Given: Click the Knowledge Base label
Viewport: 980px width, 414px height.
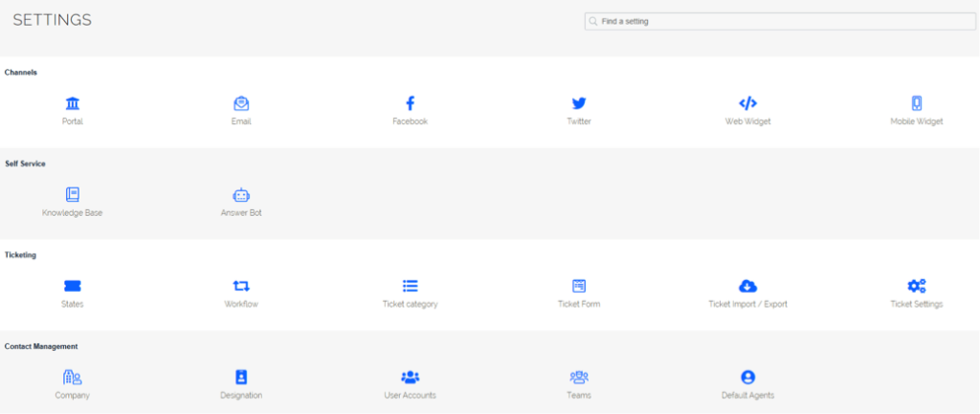Looking at the screenshot, I should [73, 213].
